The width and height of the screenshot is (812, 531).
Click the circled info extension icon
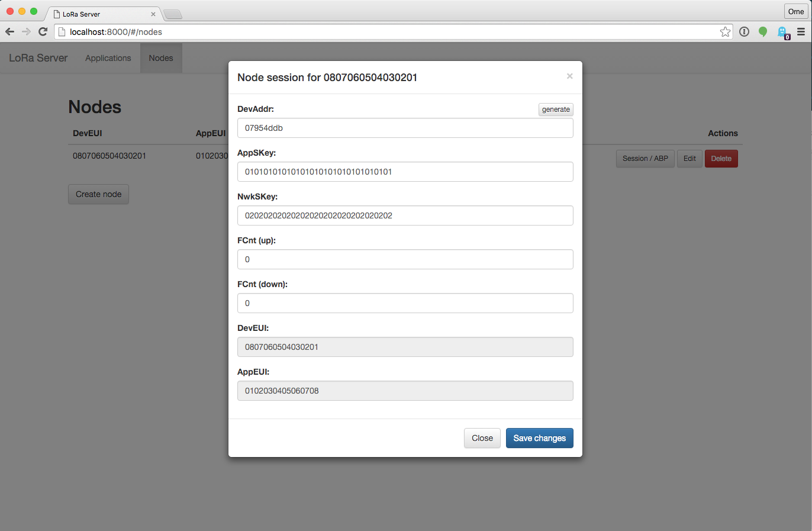pos(745,32)
